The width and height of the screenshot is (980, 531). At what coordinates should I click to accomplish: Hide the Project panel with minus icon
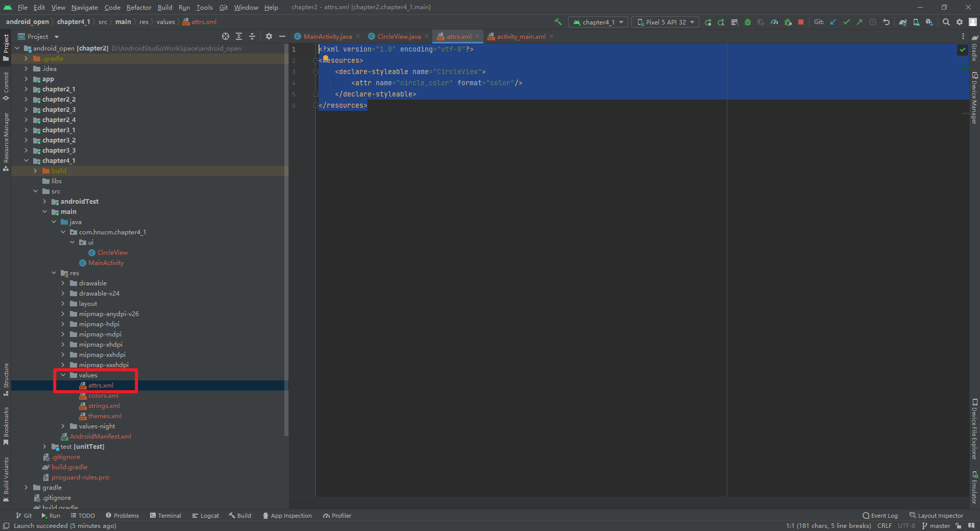(x=282, y=36)
